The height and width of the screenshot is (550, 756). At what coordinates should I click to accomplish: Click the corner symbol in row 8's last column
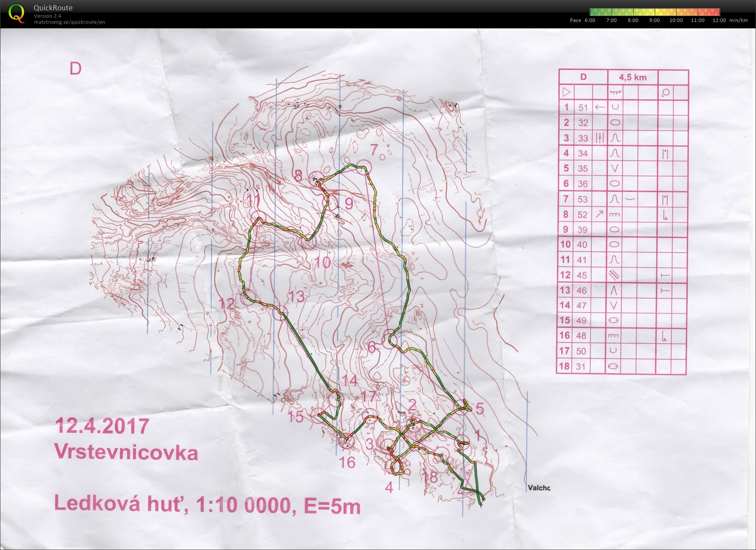point(665,214)
